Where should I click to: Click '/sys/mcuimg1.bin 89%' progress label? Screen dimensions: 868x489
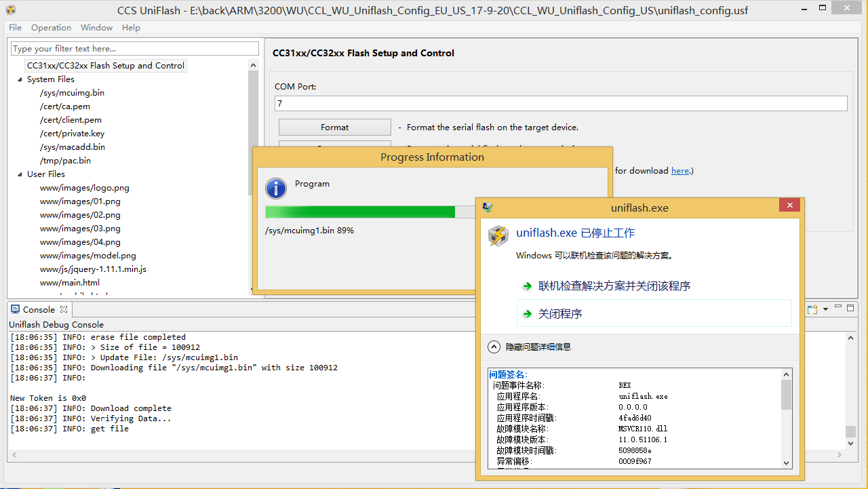(x=309, y=231)
